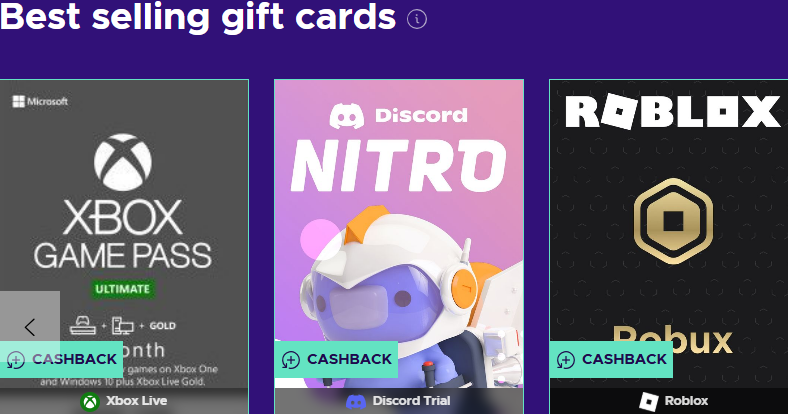Screen dimensions: 788x414
Task: Click the Roblox label below the card
Action: (686, 401)
